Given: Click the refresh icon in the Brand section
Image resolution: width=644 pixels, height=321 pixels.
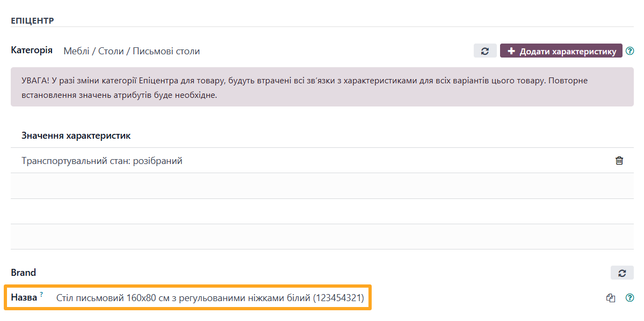Looking at the screenshot, I should click(x=622, y=273).
